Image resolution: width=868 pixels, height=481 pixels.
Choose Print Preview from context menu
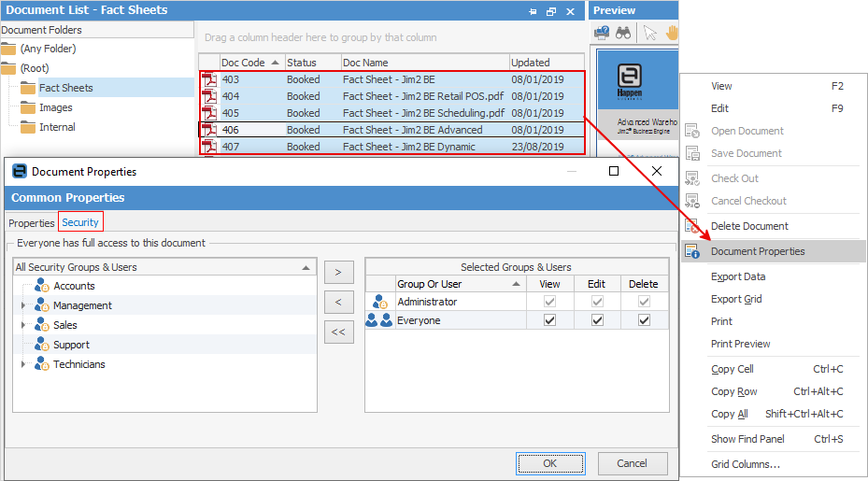[x=740, y=344]
